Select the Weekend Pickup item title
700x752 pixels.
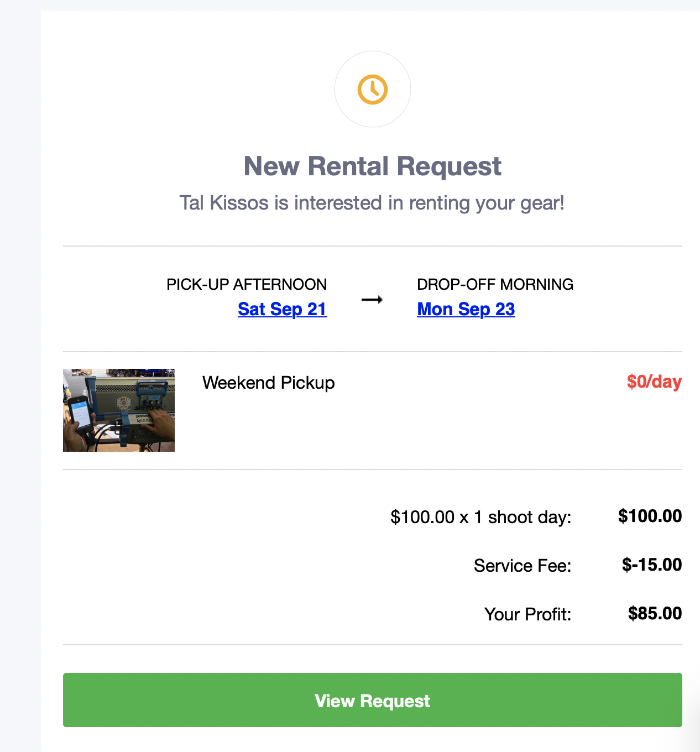268,383
